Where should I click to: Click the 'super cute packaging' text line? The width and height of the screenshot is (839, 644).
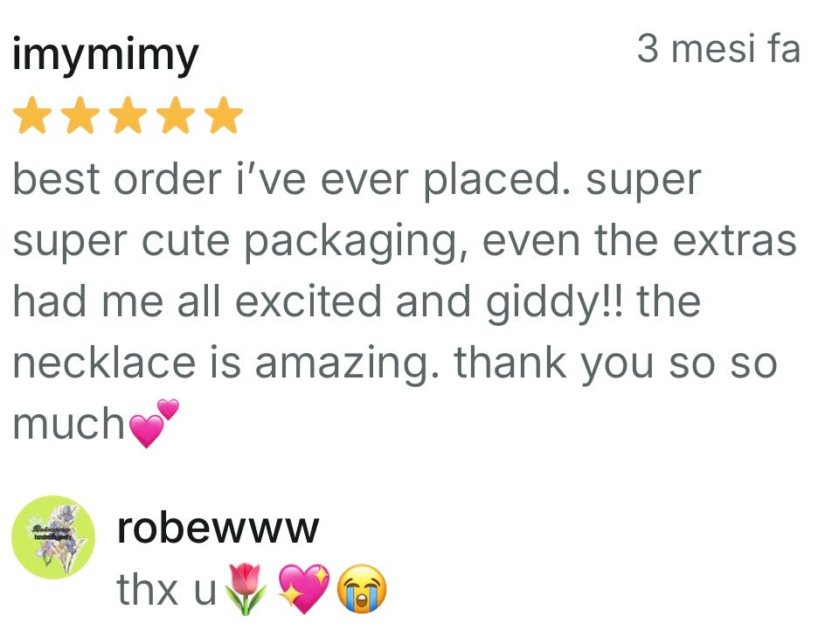point(404,241)
